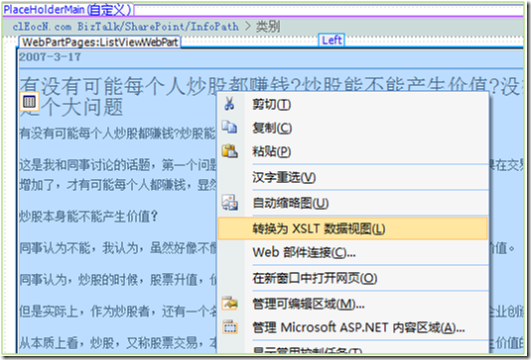Click the scissors Cut icon
This screenshot has width=531, height=360.
coord(230,104)
